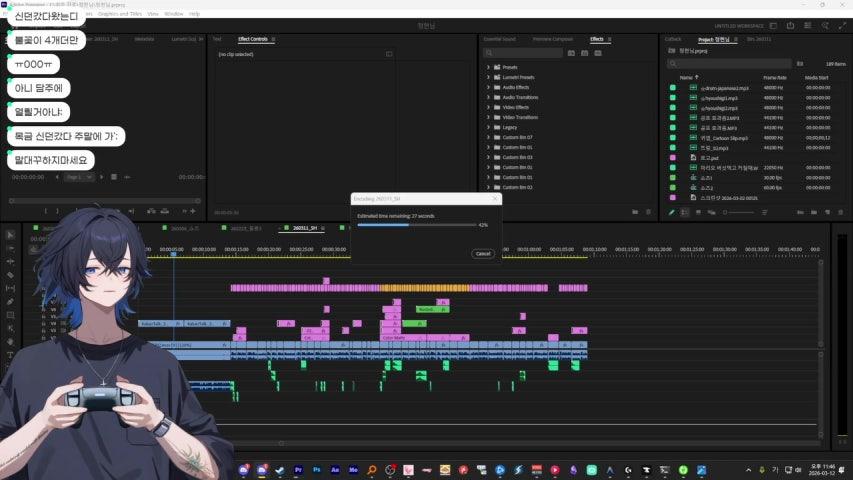Click the Project panel search field
Screen dimensions: 853x480
(x=729, y=64)
